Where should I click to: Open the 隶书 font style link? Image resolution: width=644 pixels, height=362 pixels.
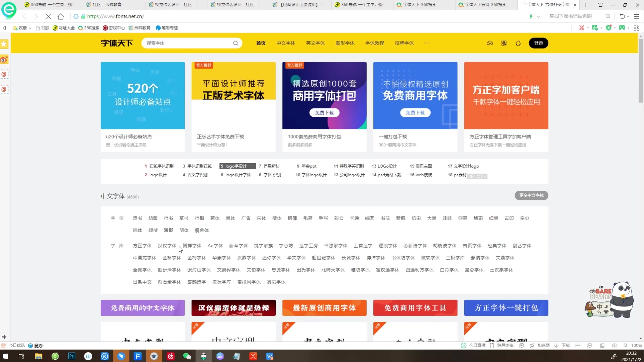(138, 218)
